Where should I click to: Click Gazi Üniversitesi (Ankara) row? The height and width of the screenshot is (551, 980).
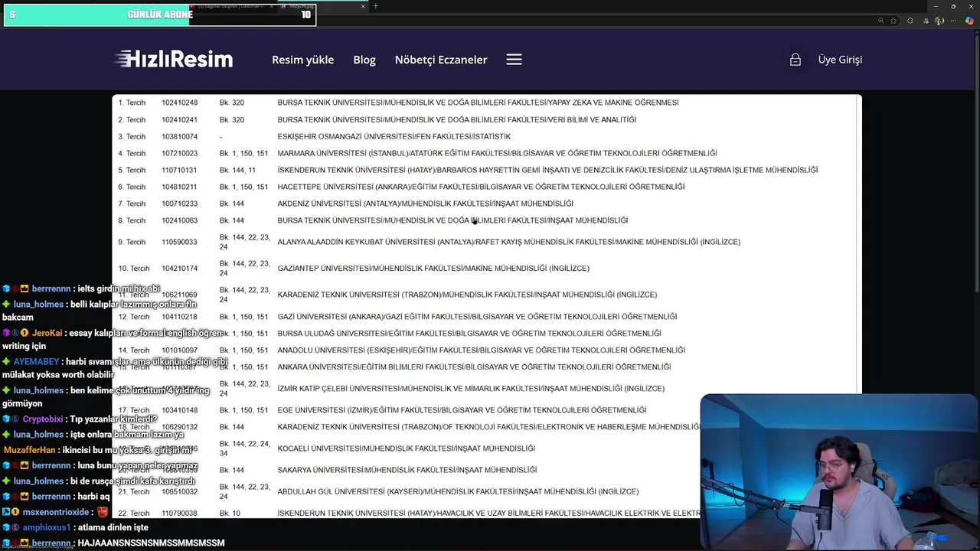coord(477,317)
